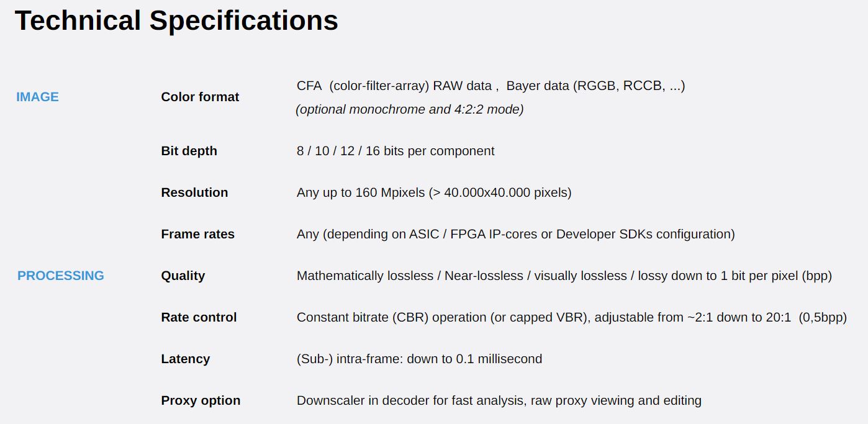
Task: Click the CFA RAW data description text
Action: pyautogui.click(x=491, y=86)
